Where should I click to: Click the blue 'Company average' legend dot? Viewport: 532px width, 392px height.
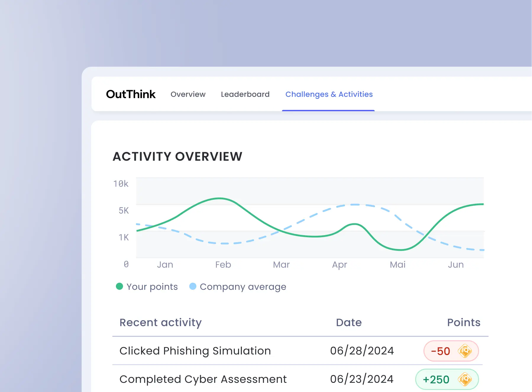click(x=193, y=286)
